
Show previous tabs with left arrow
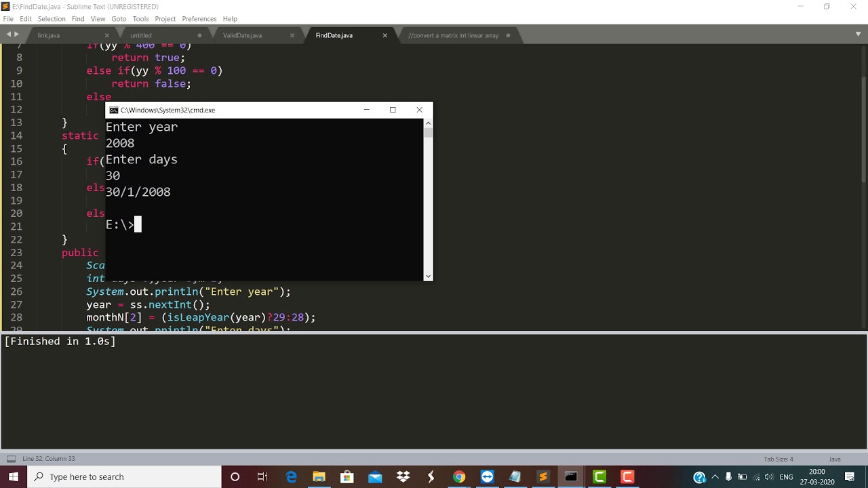(x=9, y=34)
